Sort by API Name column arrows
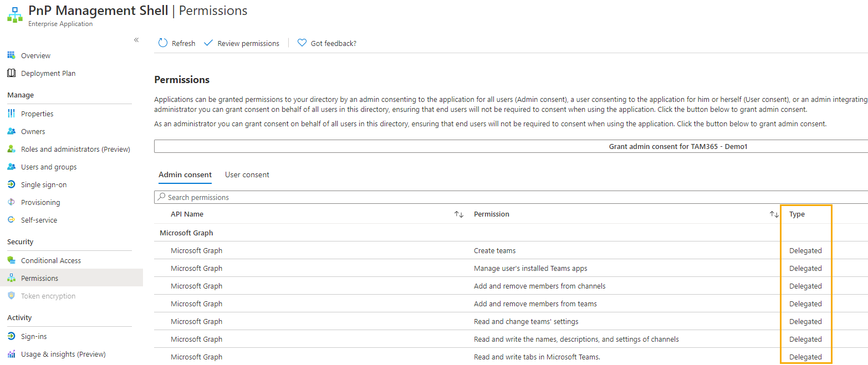 point(459,214)
